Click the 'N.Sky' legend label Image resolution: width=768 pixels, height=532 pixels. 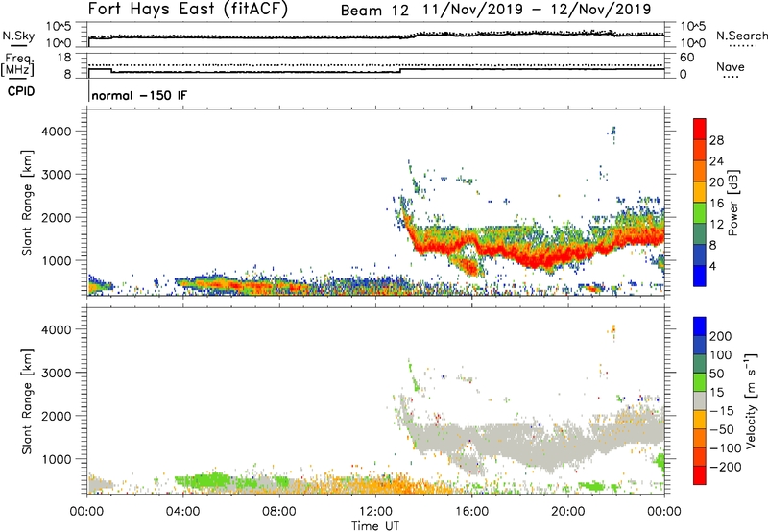[18, 36]
